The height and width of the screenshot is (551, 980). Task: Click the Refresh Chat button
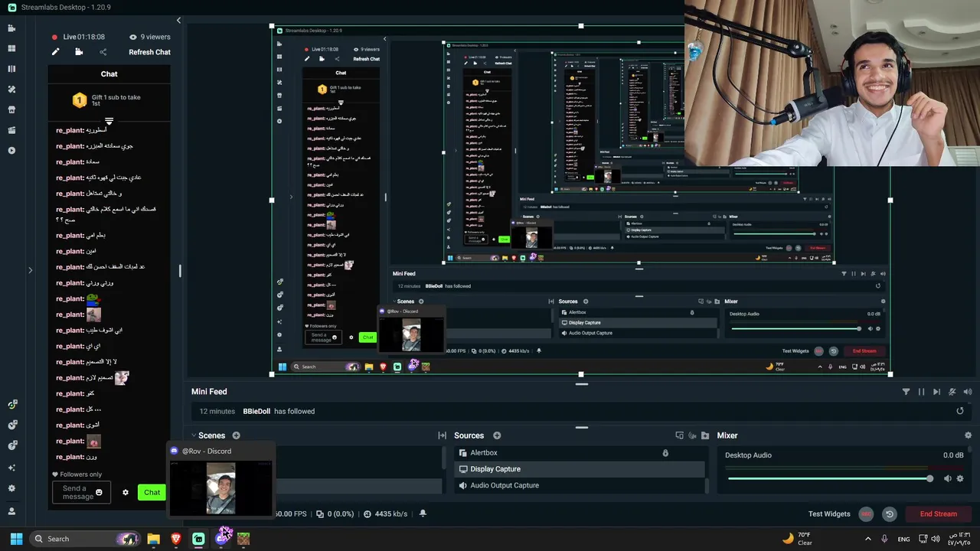coord(149,52)
